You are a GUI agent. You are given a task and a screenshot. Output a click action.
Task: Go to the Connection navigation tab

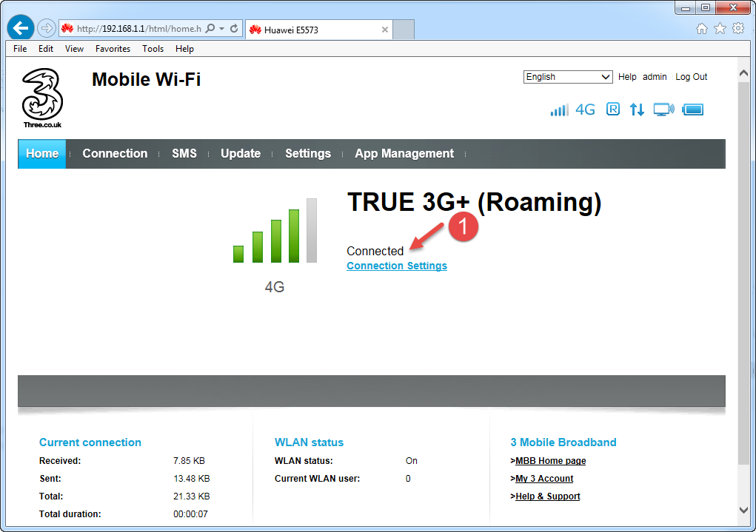(x=115, y=154)
